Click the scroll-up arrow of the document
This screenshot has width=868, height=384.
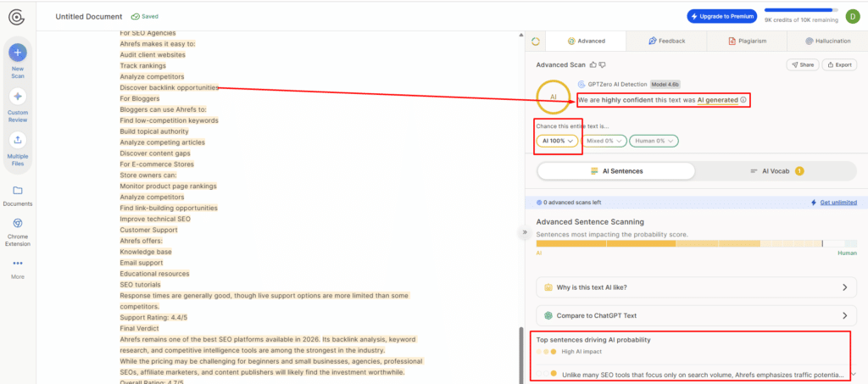click(520, 35)
